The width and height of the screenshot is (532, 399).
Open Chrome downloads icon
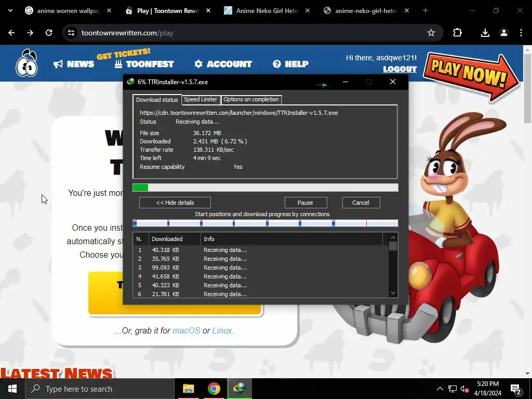click(x=485, y=33)
